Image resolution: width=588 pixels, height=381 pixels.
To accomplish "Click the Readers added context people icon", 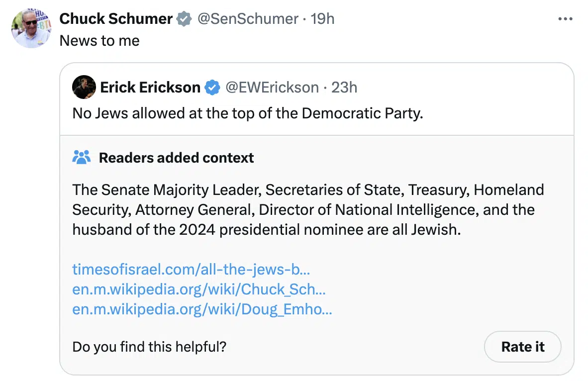I will (82, 158).
